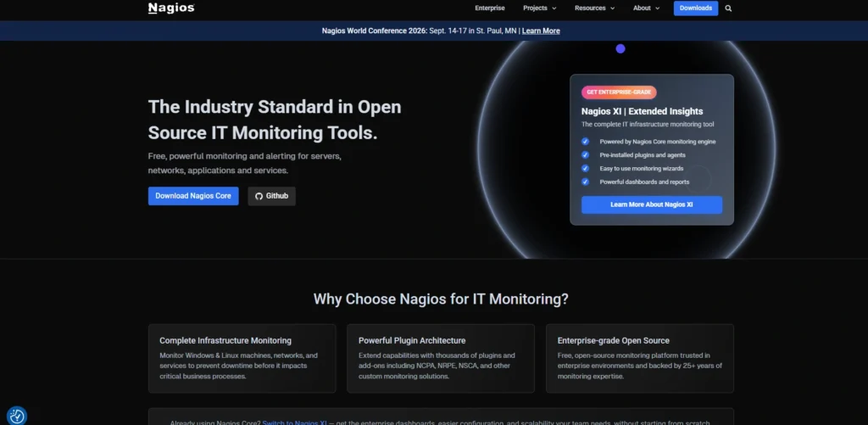Click the checkmark beside Powerful dashboards and reports
This screenshot has width=868, height=425.
click(585, 182)
